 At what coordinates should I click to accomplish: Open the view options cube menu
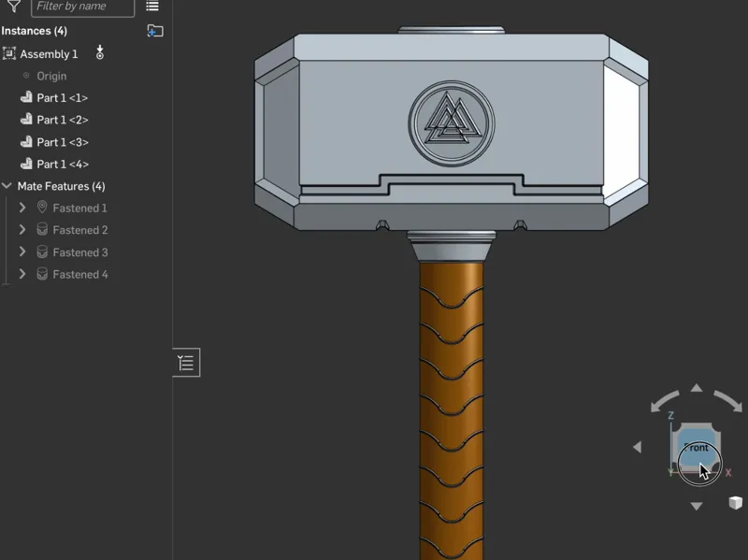coord(736,503)
